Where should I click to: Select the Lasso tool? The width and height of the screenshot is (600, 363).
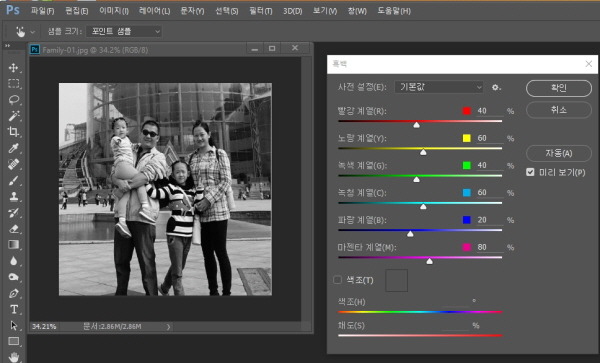tap(13, 100)
